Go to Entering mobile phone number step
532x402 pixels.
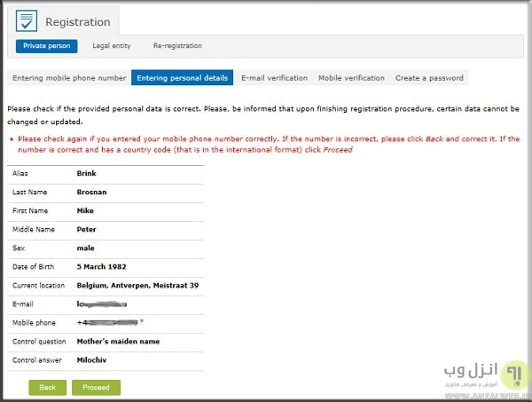69,78
